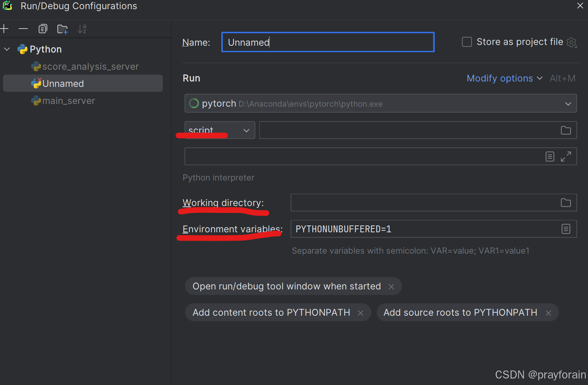
Task: Expand the script parameters field
Action: click(x=566, y=157)
